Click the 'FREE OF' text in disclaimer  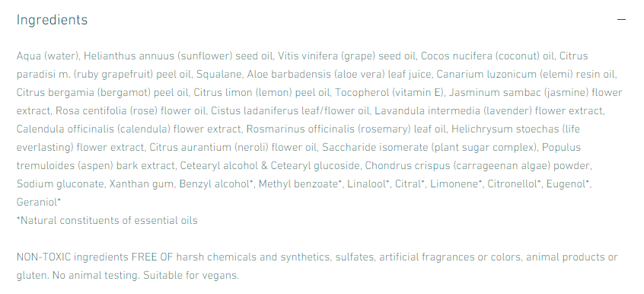(x=152, y=257)
